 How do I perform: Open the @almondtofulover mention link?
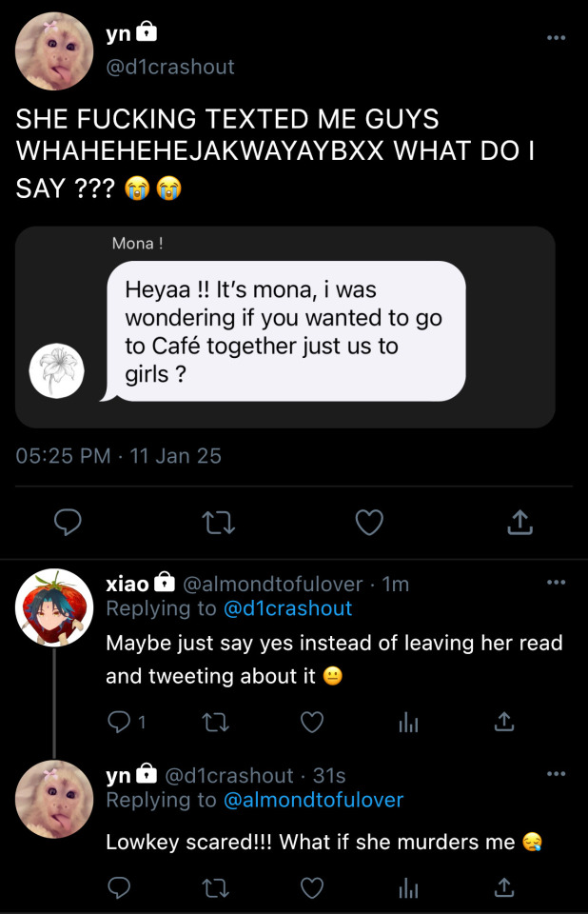tap(313, 800)
